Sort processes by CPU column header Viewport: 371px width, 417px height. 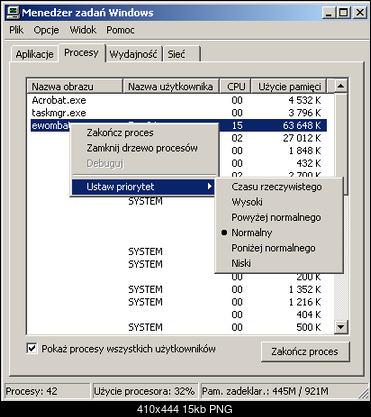pos(235,86)
